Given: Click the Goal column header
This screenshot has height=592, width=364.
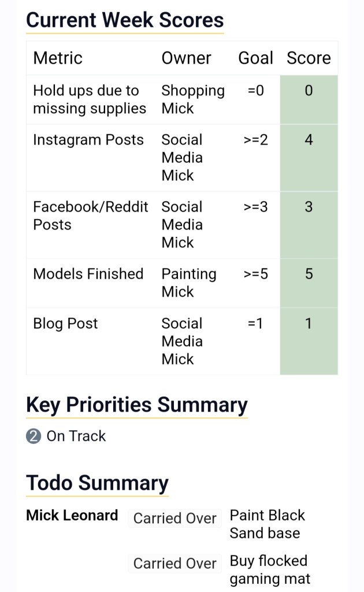Looking at the screenshot, I should click(255, 58).
